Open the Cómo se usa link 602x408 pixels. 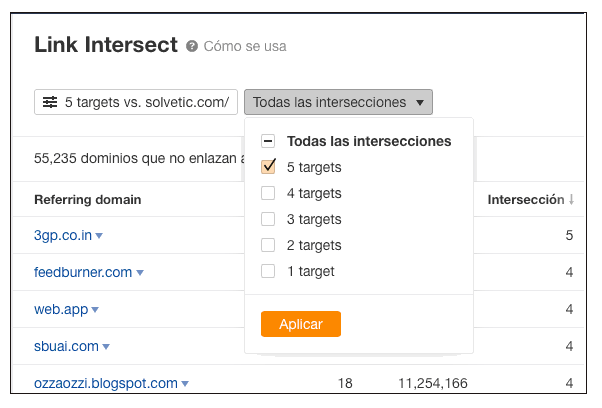click(x=245, y=46)
